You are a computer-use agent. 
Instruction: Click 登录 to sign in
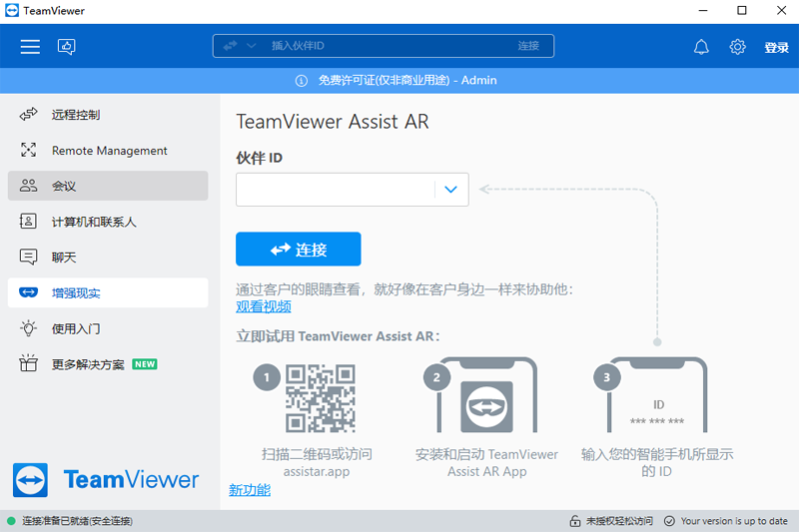click(x=776, y=47)
